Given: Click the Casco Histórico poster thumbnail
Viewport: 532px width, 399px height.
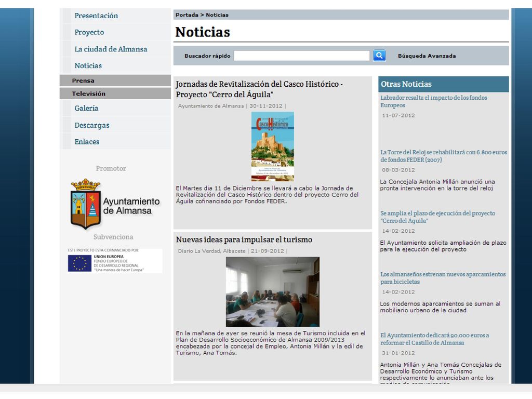Looking at the screenshot, I should pos(272,146).
